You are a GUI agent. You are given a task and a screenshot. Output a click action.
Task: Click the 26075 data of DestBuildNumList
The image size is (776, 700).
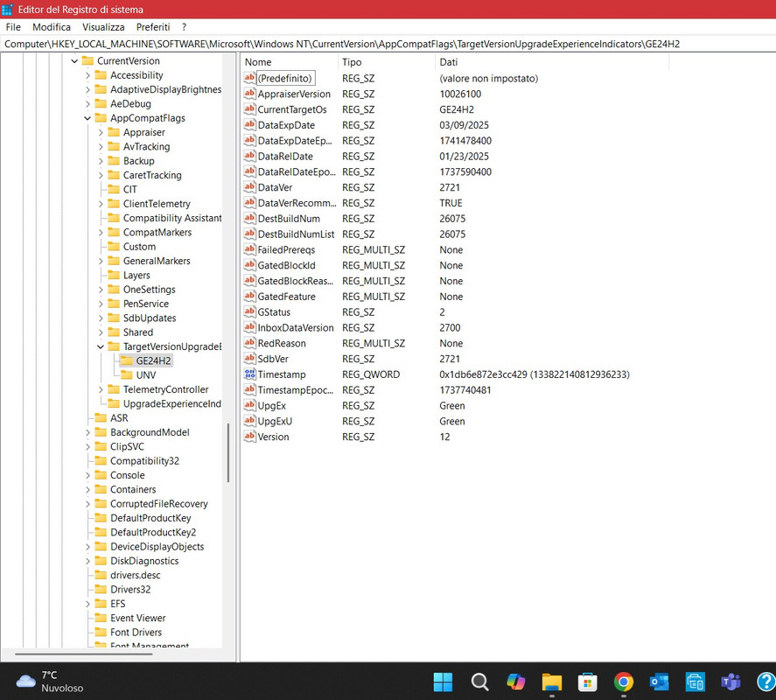(452, 234)
